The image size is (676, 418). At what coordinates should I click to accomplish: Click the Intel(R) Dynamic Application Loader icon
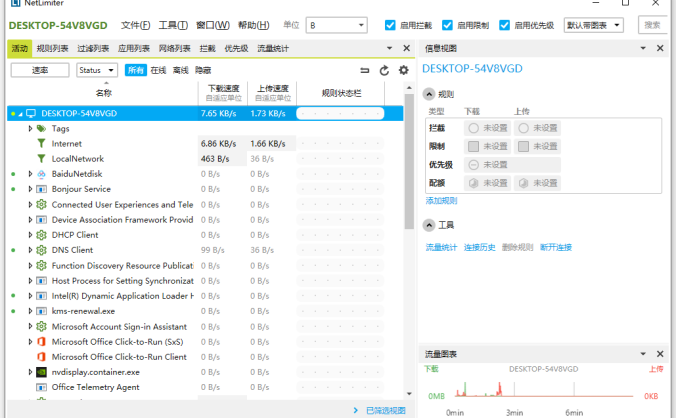point(41,296)
